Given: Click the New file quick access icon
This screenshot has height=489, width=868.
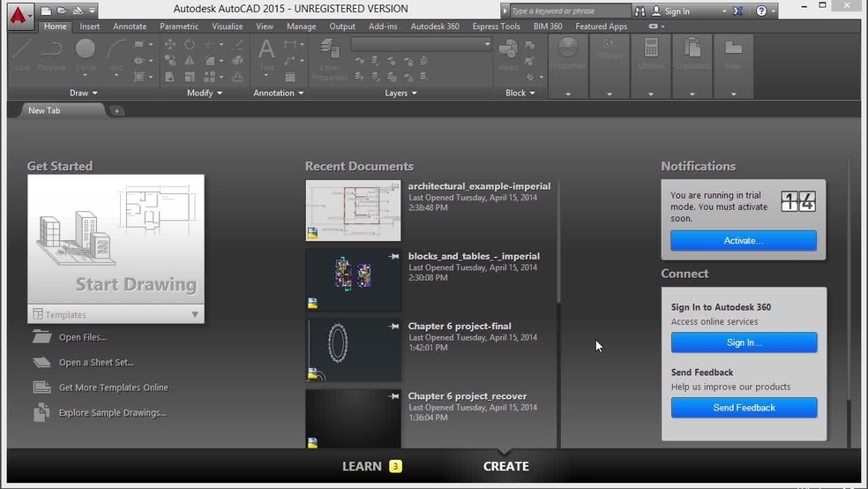Looking at the screenshot, I should [46, 11].
